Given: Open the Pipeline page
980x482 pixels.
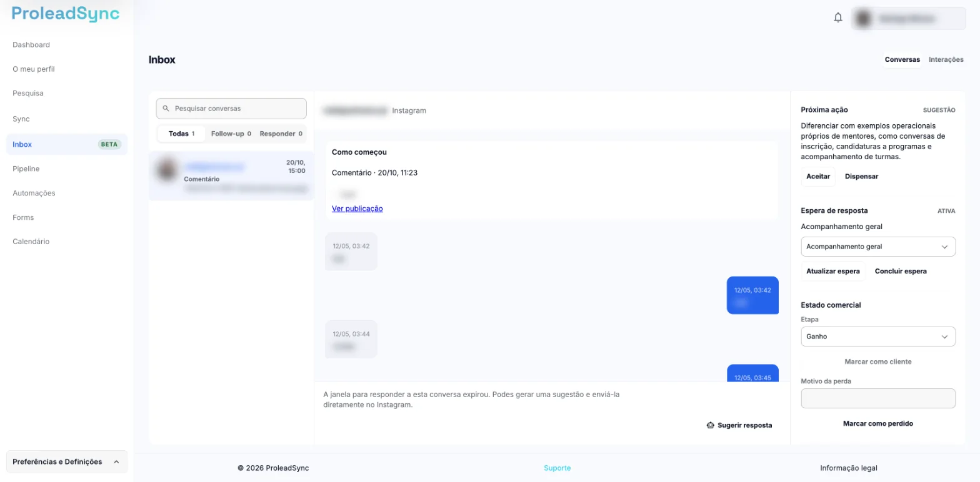Looking at the screenshot, I should pyautogui.click(x=26, y=169).
